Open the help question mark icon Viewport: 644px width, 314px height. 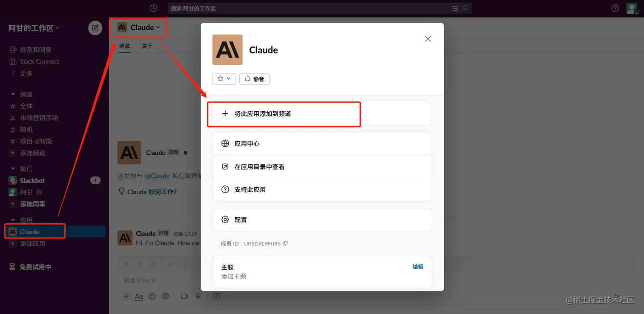(x=615, y=8)
